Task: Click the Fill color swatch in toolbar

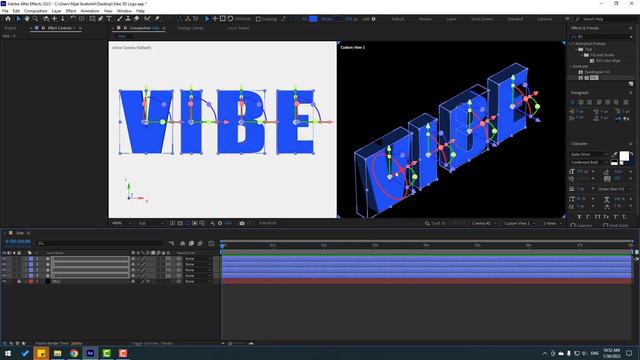Action: [x=313, y=19]
